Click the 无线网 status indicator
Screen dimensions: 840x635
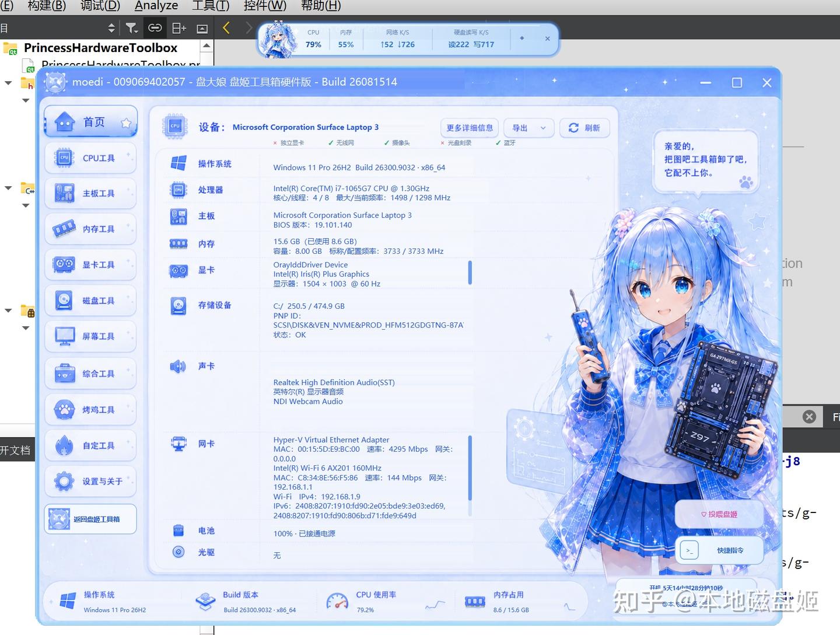341,143
